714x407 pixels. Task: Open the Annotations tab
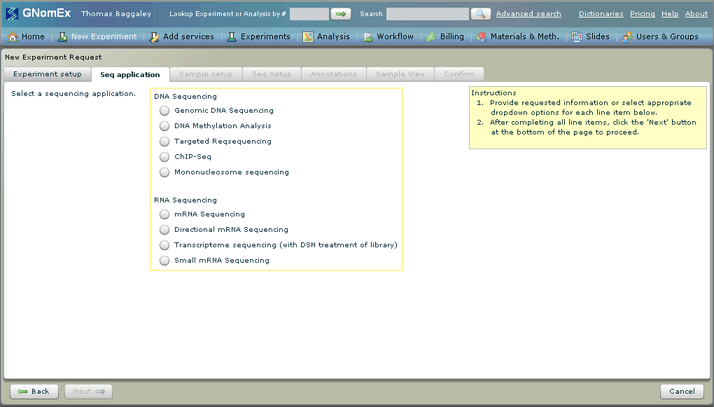(x=334, y=74)
